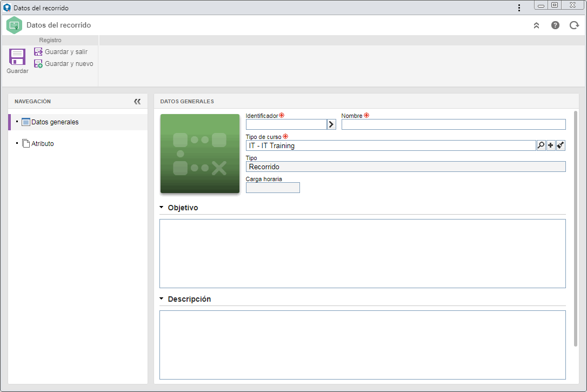Click the Guardar y nuevo button
This screenshot has width=587, height=392.
[x=64, y=64]
